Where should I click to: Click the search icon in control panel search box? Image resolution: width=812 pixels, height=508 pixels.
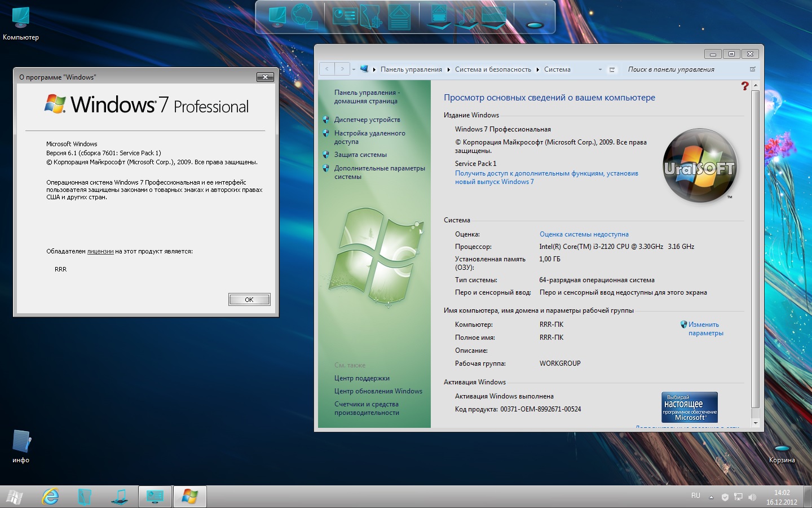tap(752, 69)
